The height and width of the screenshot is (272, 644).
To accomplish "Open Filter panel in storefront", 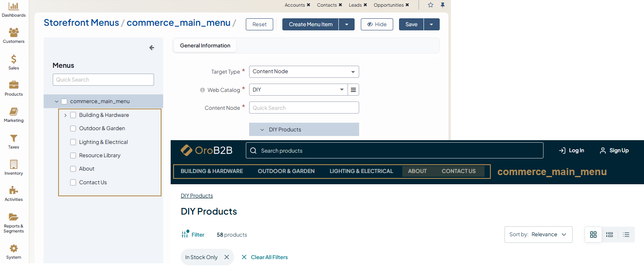I will (x=193, y=235).
